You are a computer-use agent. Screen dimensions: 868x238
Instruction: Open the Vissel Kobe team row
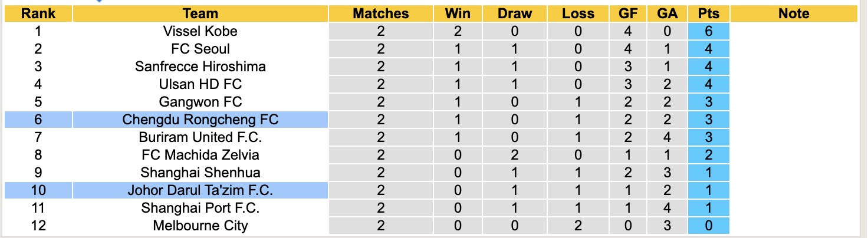[x=200, y=31]
